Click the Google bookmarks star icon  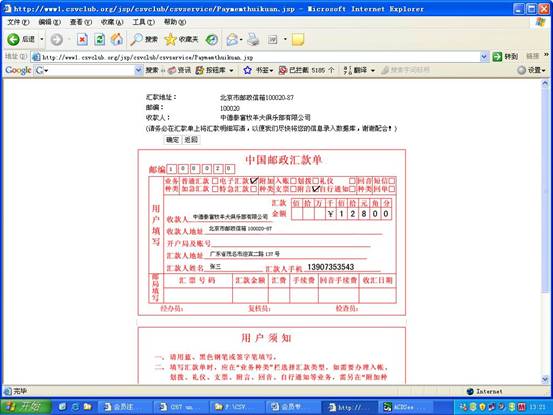coord(248,70)
